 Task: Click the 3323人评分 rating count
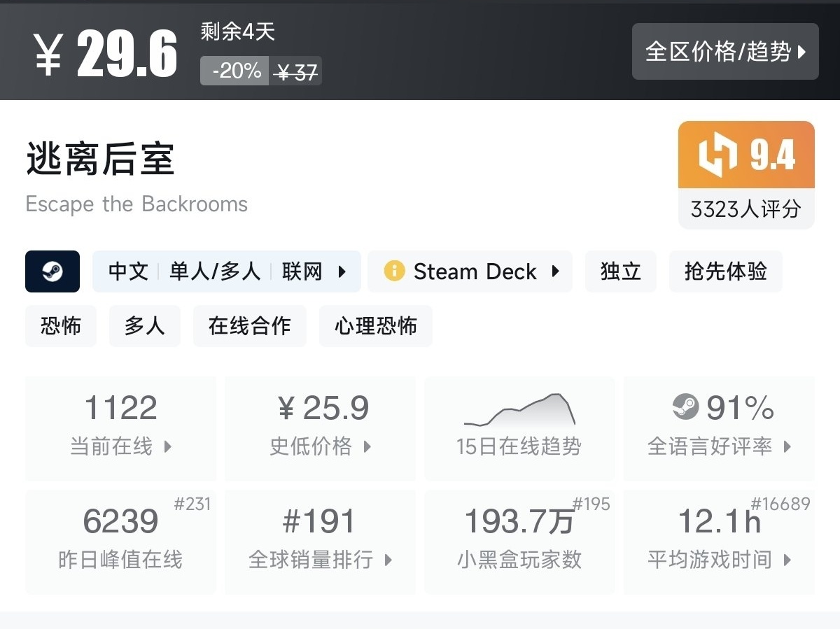pos(746,209)
